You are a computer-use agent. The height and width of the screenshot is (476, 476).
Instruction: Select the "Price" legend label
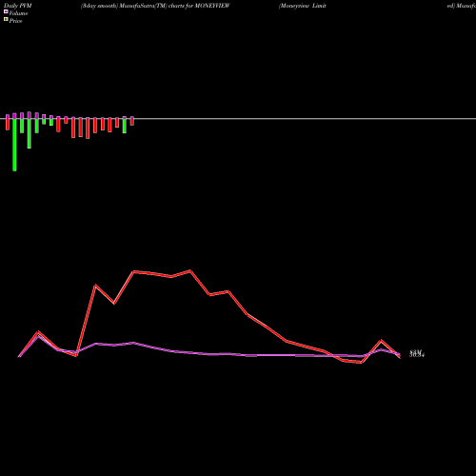(x=15, y=21)
